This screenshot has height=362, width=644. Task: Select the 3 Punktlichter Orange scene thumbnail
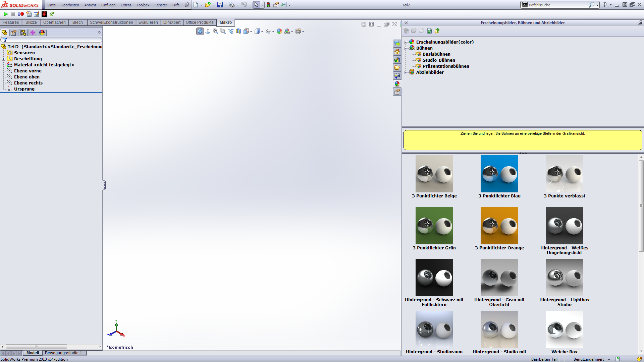click(499, 226)
